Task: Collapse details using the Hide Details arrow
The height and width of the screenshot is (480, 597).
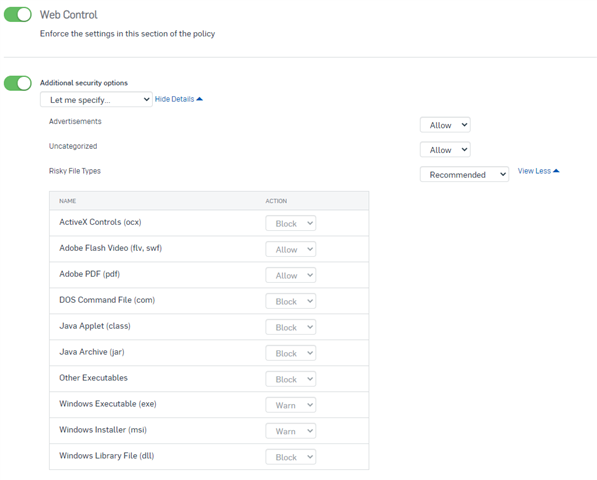Action: pos(199,99)
